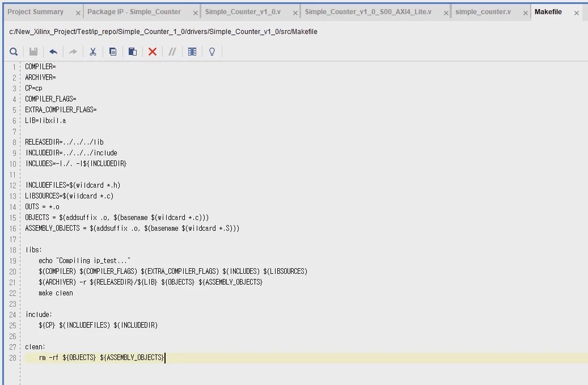The image size is (588, 385).
Task: Close the Simple_Counter_v1_0_S00_AXI4_Lite.v tab
Action: (446, 13)
